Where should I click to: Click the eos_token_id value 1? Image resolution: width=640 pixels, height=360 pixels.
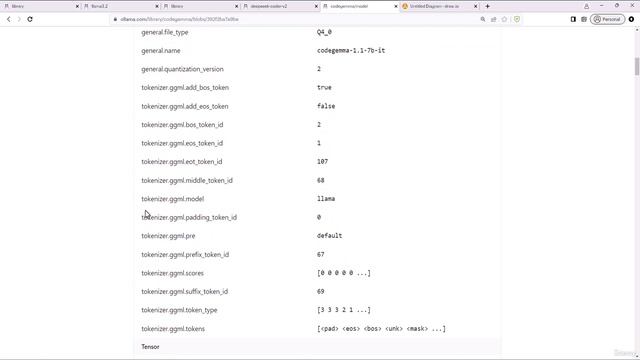(319, 143)
